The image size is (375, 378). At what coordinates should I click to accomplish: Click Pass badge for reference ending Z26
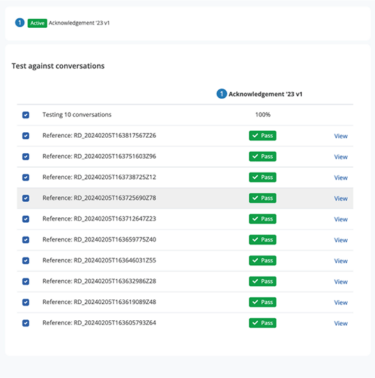point(263,136)
